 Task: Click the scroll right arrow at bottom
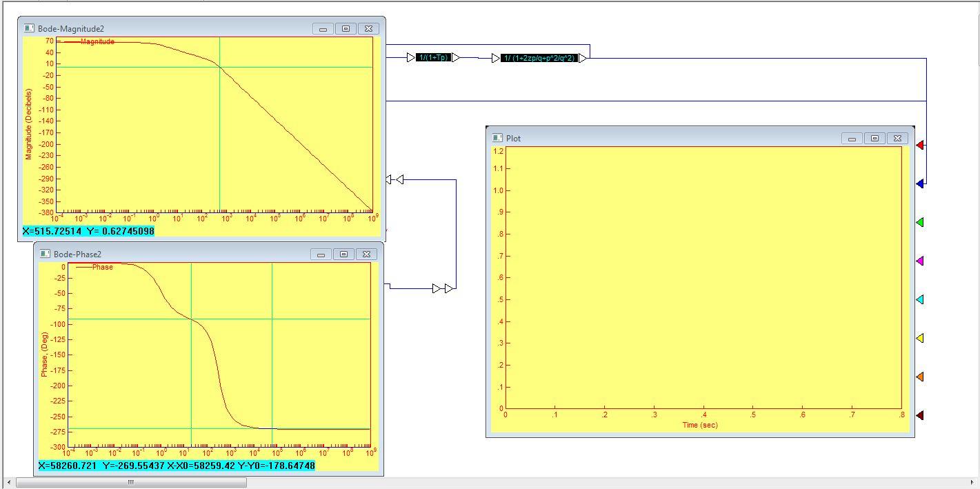(973, 483)
